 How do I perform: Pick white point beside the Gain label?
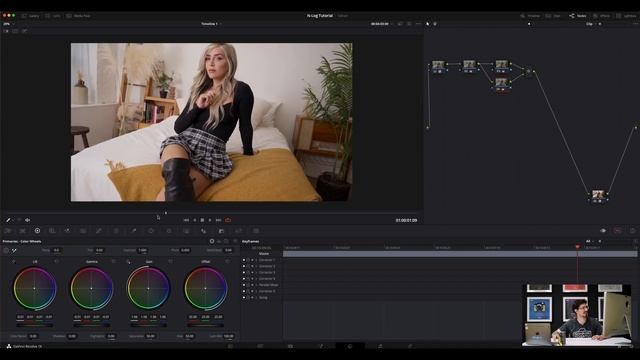point(128,262)
